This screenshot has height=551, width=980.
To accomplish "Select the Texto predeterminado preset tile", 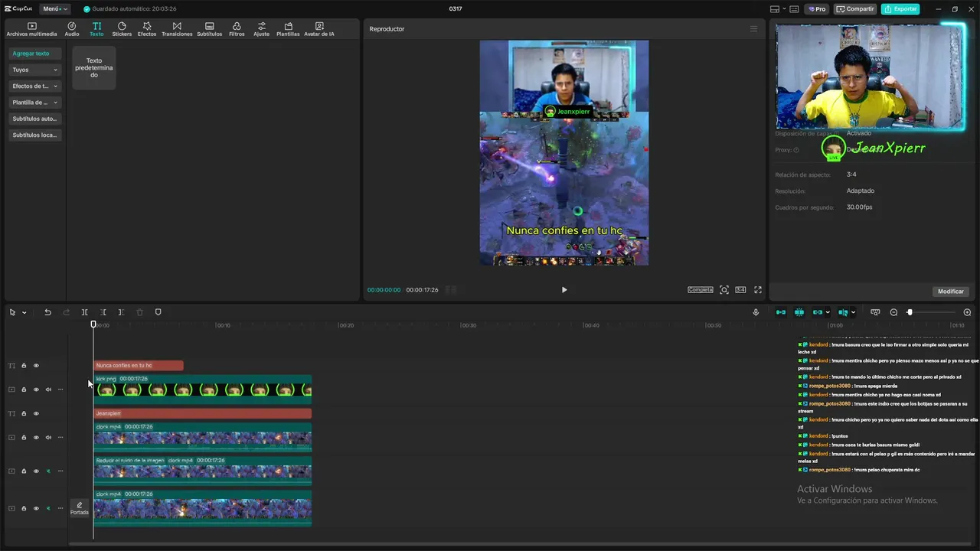I will click(x=94, y=67).
